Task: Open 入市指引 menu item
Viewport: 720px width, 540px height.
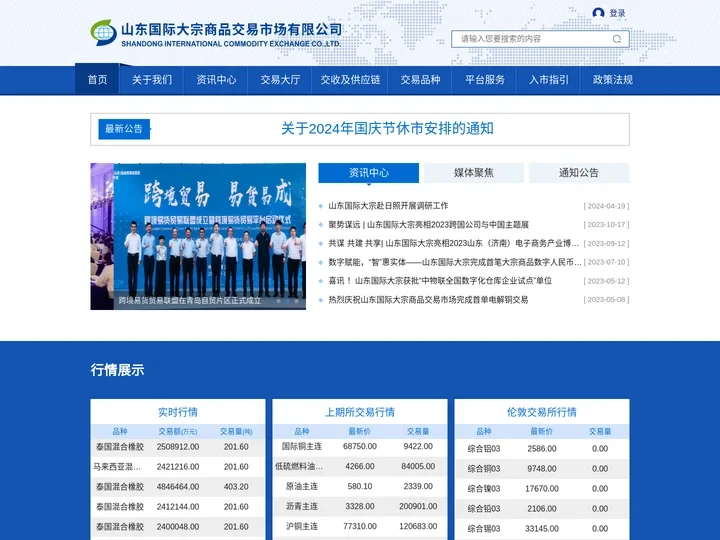Action: 549,79
